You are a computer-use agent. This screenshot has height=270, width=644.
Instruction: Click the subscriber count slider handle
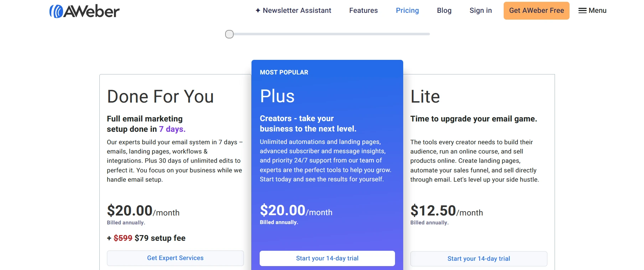(x=229, y=34)
